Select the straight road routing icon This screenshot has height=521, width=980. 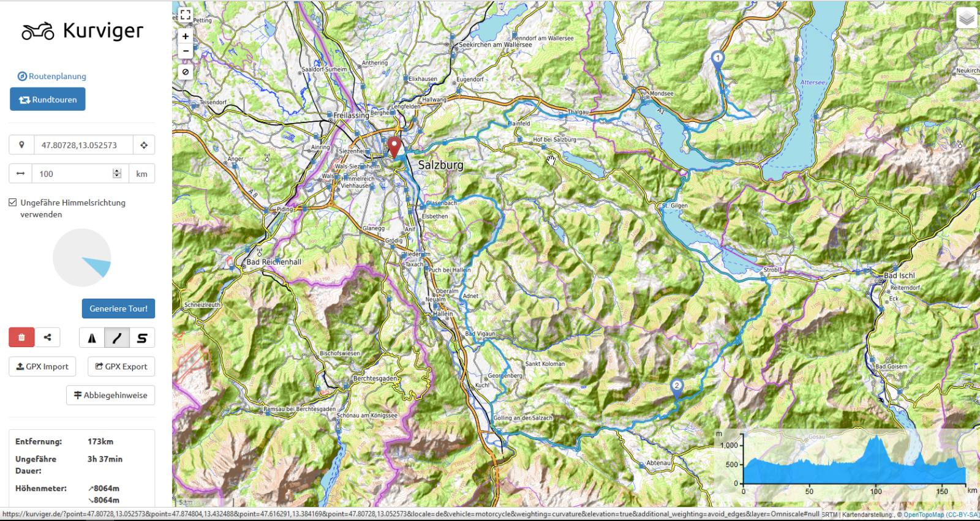(117, 338)
